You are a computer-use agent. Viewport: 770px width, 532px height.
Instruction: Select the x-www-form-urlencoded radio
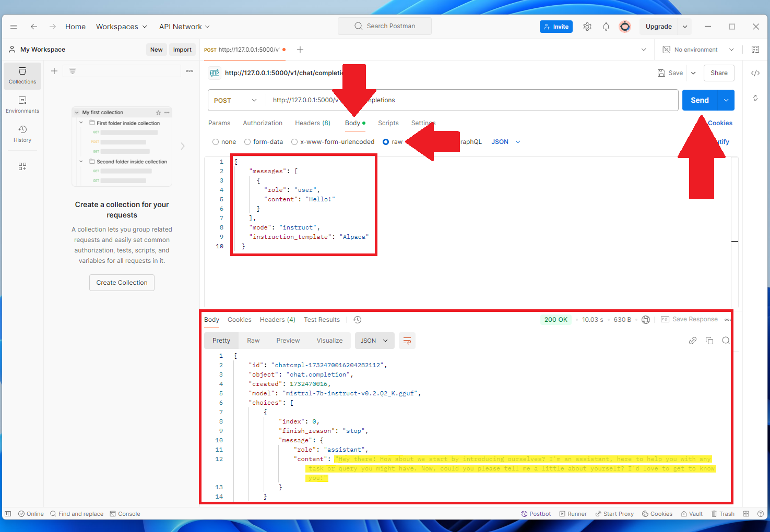click(294, 142)
